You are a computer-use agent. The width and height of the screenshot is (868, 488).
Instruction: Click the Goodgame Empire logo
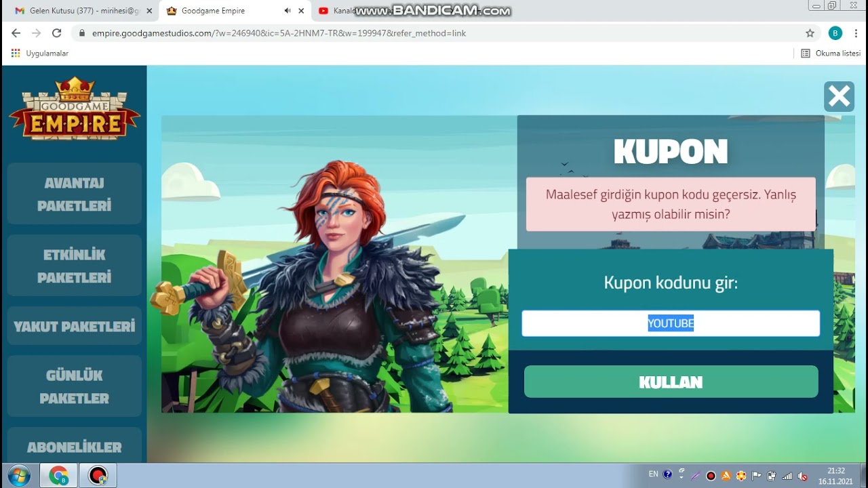[x=75, y=108]
